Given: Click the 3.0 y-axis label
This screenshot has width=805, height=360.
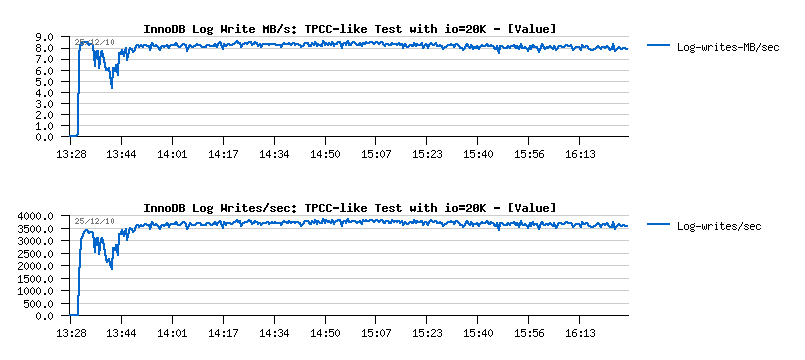Looking at the screenshot, I should point(45,104).
